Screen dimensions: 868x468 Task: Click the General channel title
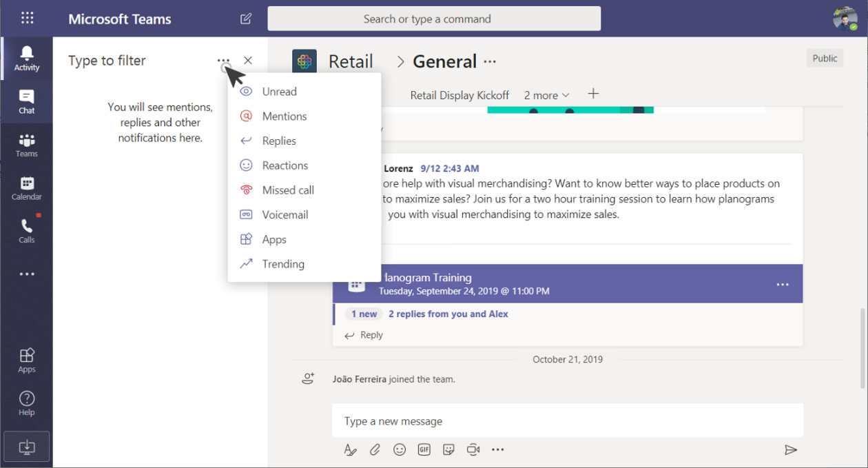click(444, 61)
